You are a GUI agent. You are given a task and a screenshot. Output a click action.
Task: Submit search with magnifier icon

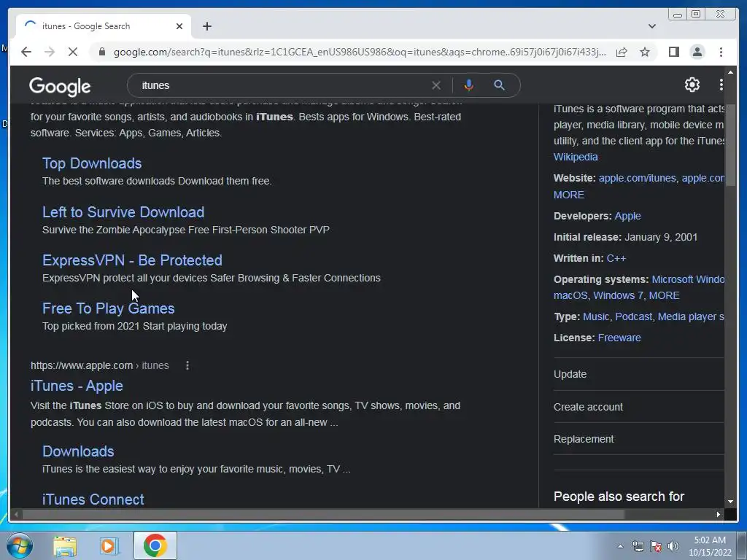(x=499, y=85)
